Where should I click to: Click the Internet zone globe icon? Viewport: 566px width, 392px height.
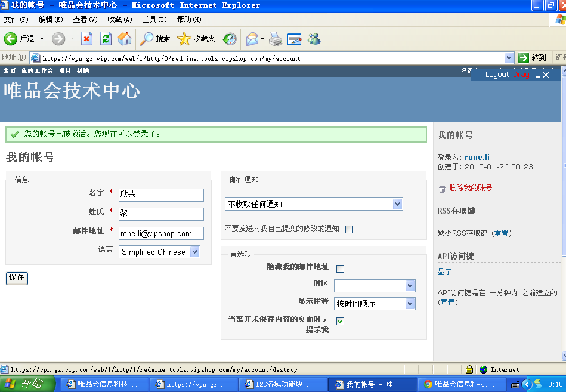click(x=483, y=369)
